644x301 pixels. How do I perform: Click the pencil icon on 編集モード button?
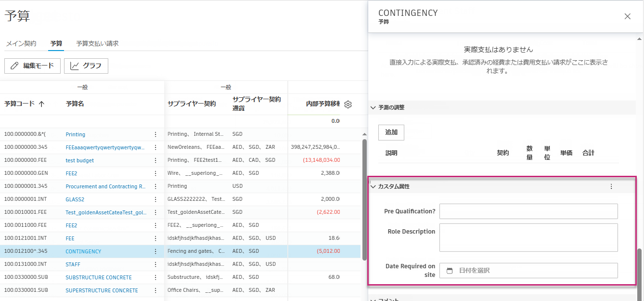pyautogui.click(x=15, y=66)
